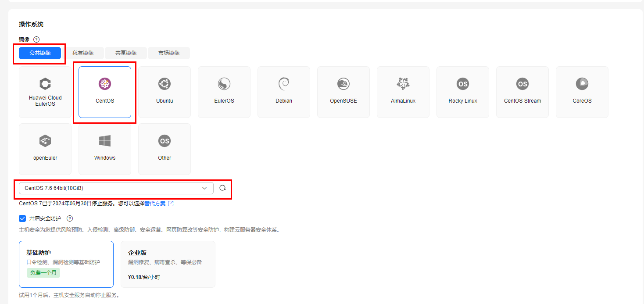Open help icon beside 开启安全防护
The image size is (644, 304).
[x=70, y=218]
